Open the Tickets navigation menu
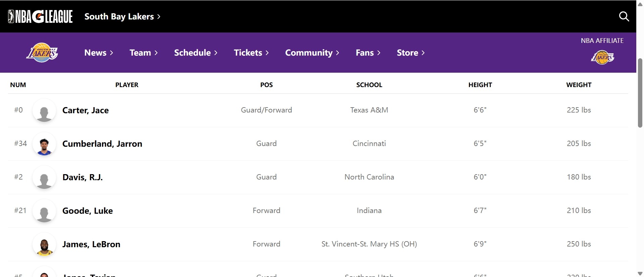The height and width of the screenshot is (277, 644). [251, 53]
